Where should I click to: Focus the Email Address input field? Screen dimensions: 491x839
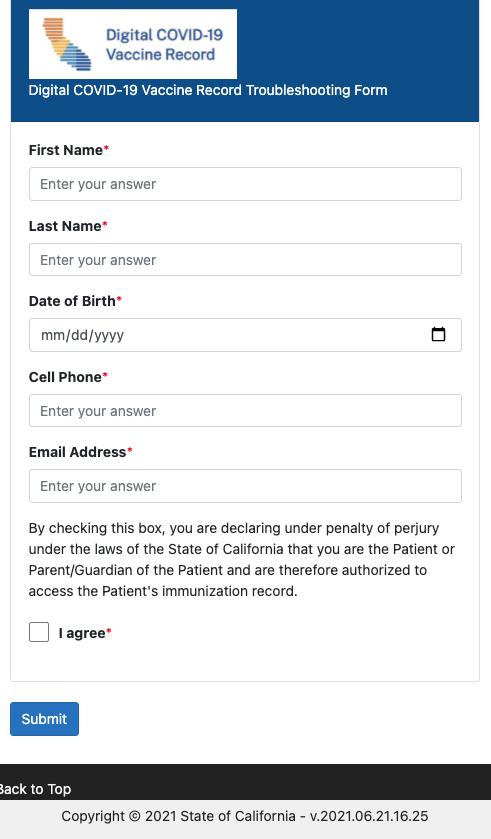pyautogui.click(x=246, y=486)
